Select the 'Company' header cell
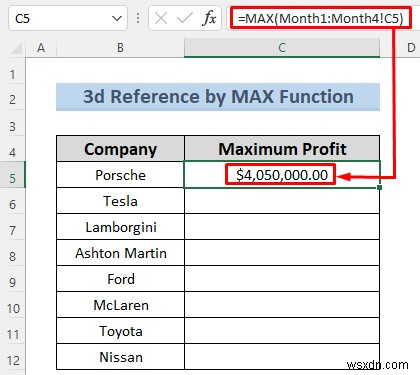 pos(120,149)
